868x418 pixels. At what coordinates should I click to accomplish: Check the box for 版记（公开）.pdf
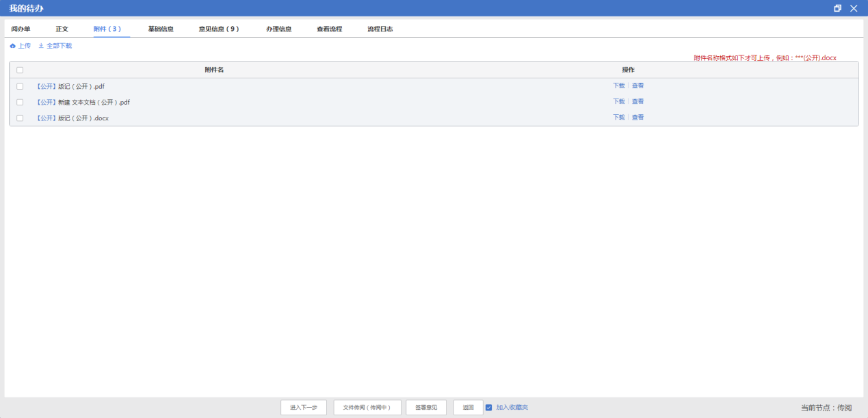click(20, 86)
